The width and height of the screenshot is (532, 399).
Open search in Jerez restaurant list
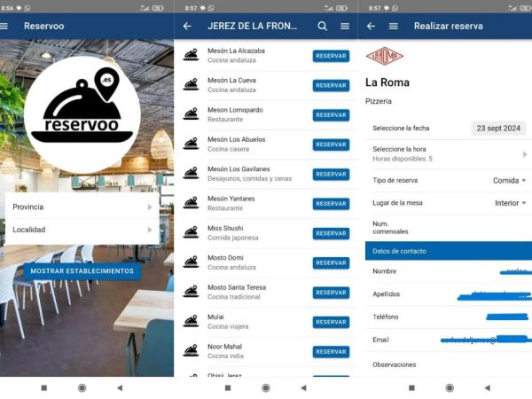323,26
